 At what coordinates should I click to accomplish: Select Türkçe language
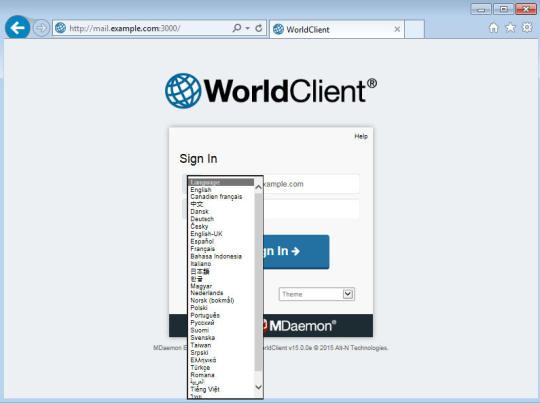click(x=200, y=368)
